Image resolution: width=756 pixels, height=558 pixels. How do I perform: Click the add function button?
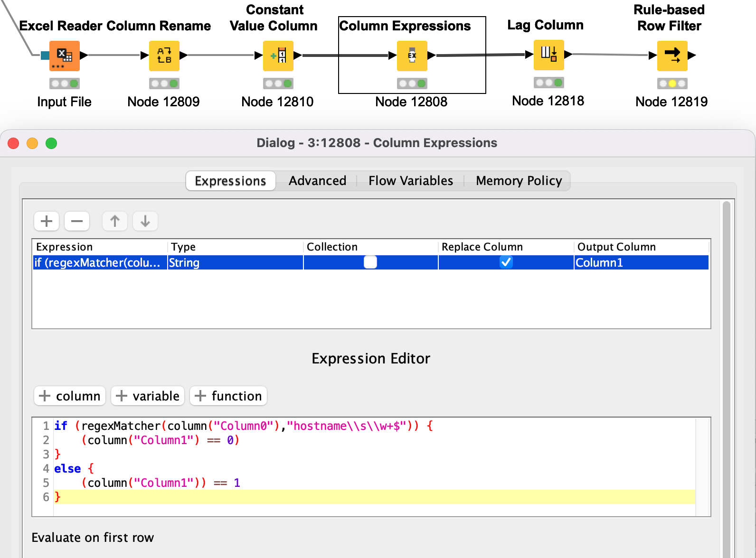[x=228, y=396]
